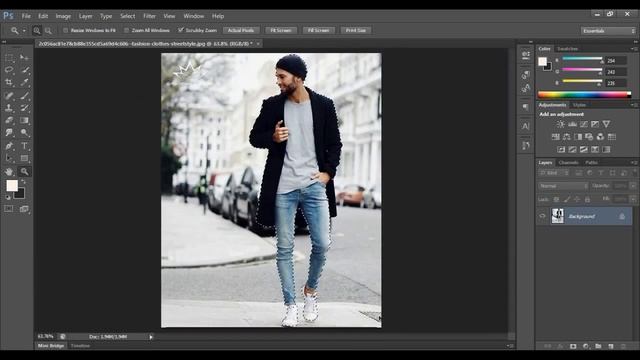
Task: Select the Pen tool
Action: pyautogui.click(x=9, y=146)
